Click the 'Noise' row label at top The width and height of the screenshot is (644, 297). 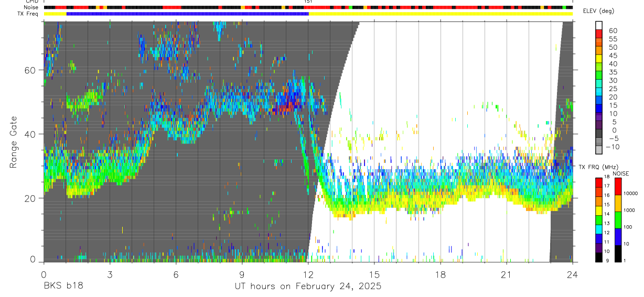pyautogui.click(x=31, y=7)
